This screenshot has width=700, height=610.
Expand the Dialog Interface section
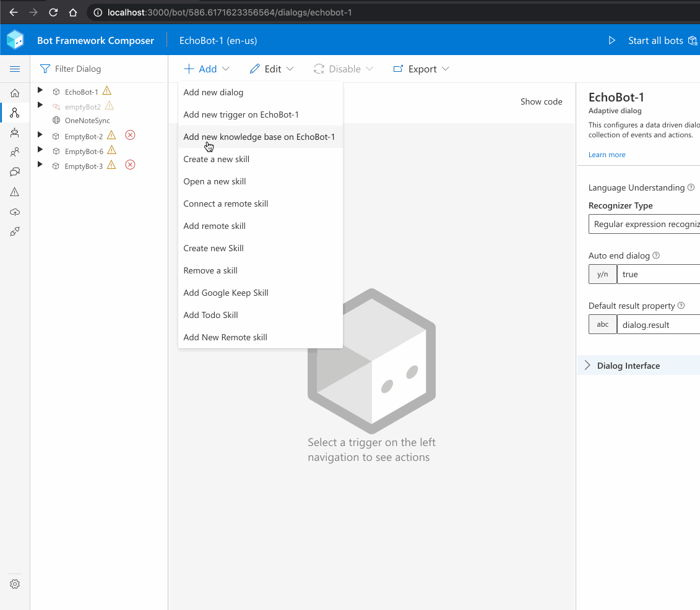click(x=587, y=366)
